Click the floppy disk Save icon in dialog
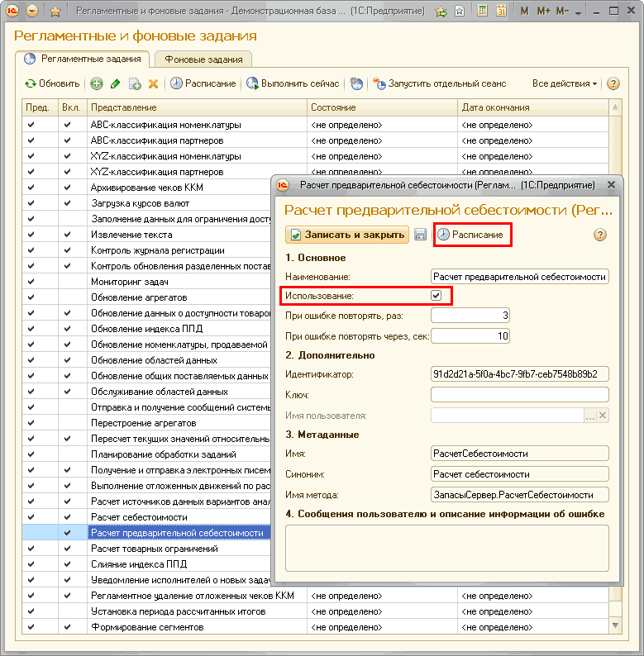Screen dimensions: 644x656 pos(420,235)
